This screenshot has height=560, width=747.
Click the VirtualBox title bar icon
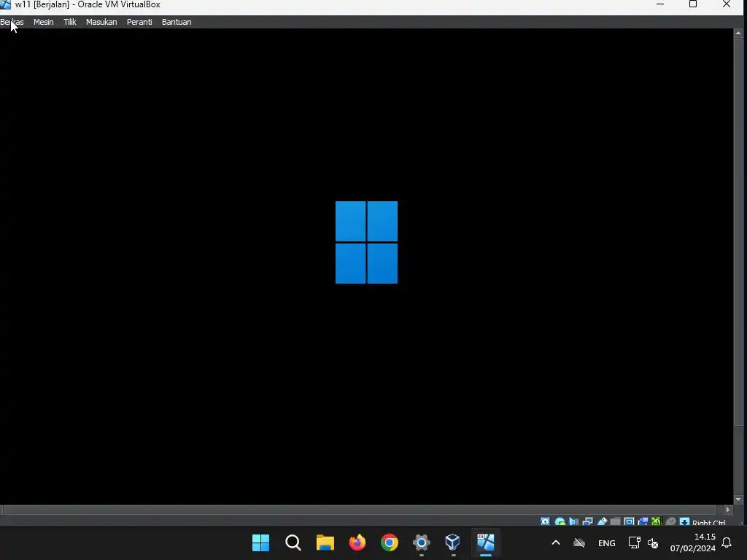6,4
